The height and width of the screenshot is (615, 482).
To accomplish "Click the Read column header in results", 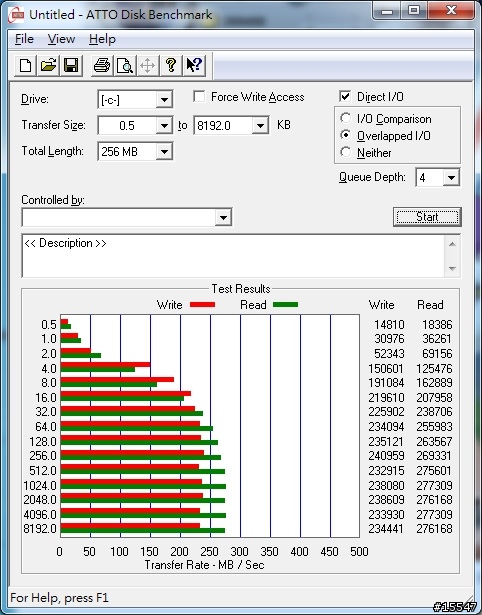I will coord(430,305).
